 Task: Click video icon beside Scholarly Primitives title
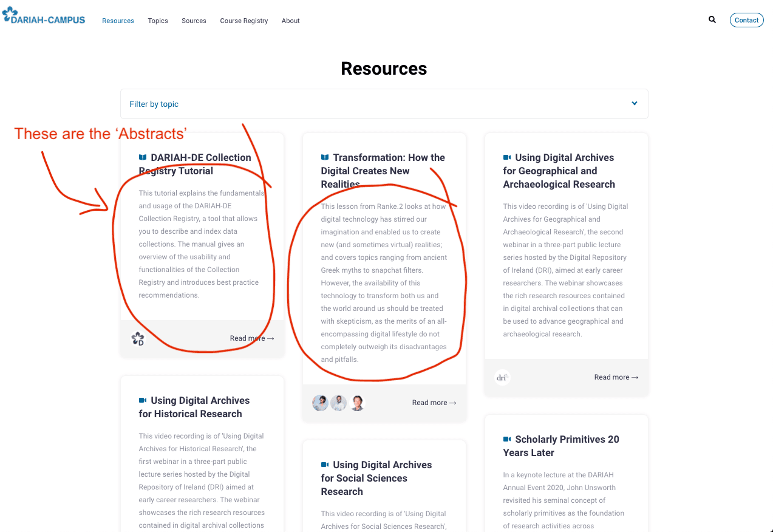pos(507,440)
